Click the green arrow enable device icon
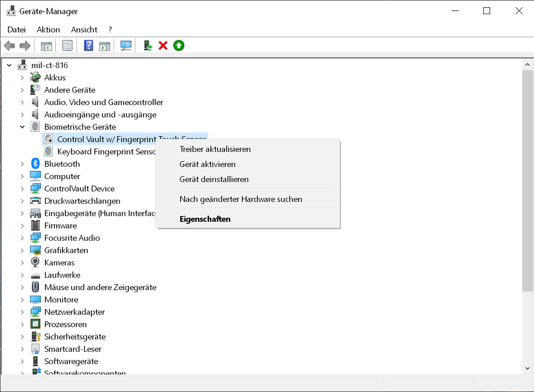Image resolution: width=534 pixels, height=392 pixels. tap(179, 45)
